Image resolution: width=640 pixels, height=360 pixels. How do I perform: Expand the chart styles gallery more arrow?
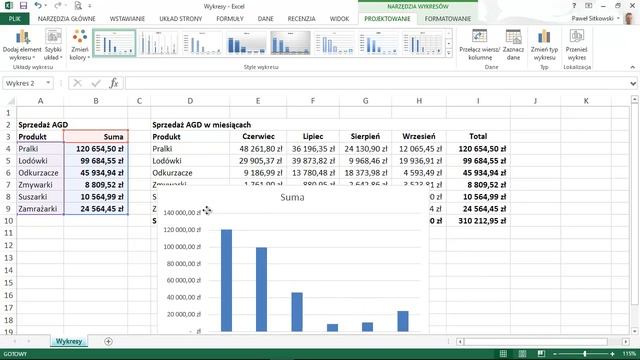[x=449, y=53]
